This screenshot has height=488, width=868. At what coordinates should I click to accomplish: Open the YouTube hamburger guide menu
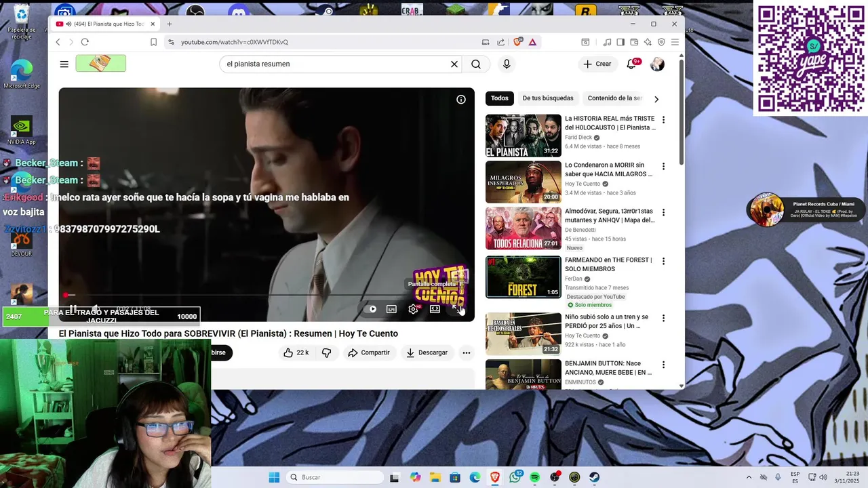point(64,64)
